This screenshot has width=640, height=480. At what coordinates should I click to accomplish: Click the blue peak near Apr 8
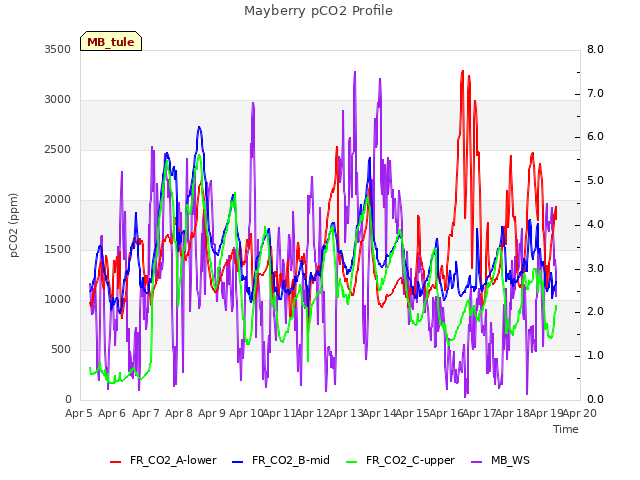pos(199,128)
